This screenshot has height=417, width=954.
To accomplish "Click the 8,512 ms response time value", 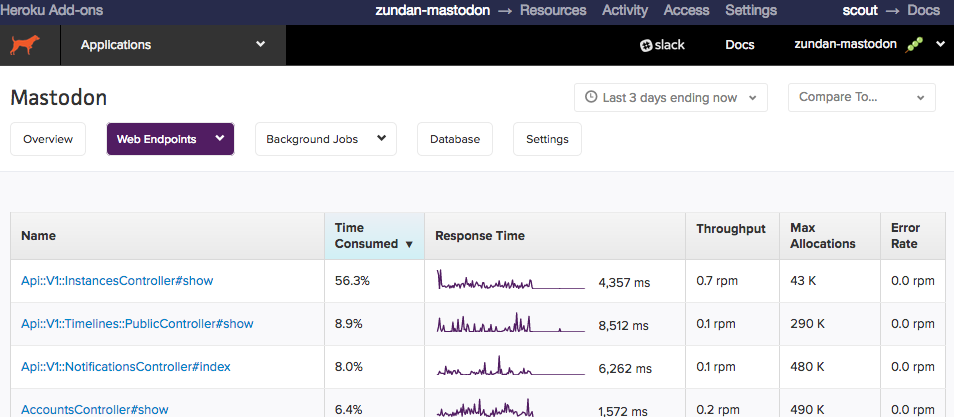I will pos(624,326).
